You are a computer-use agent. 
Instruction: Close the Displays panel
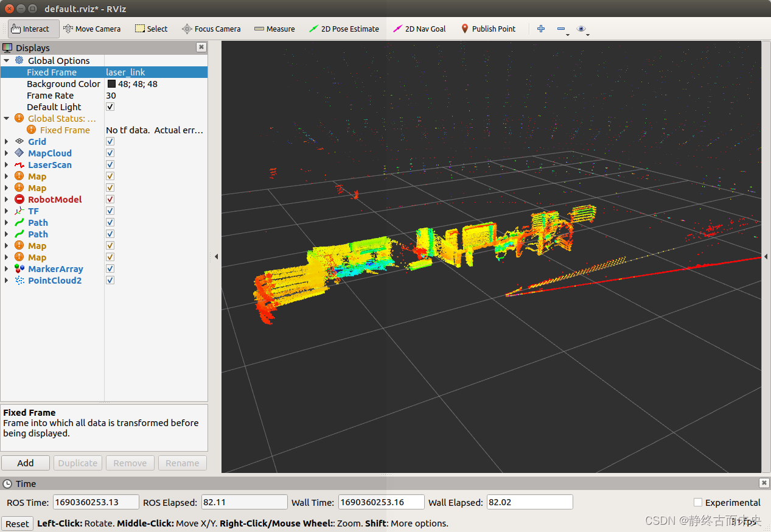click(201, 47)
